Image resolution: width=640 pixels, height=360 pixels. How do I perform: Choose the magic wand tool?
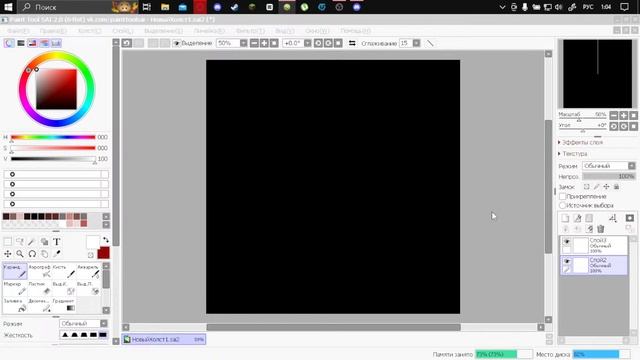coord(32,242)
